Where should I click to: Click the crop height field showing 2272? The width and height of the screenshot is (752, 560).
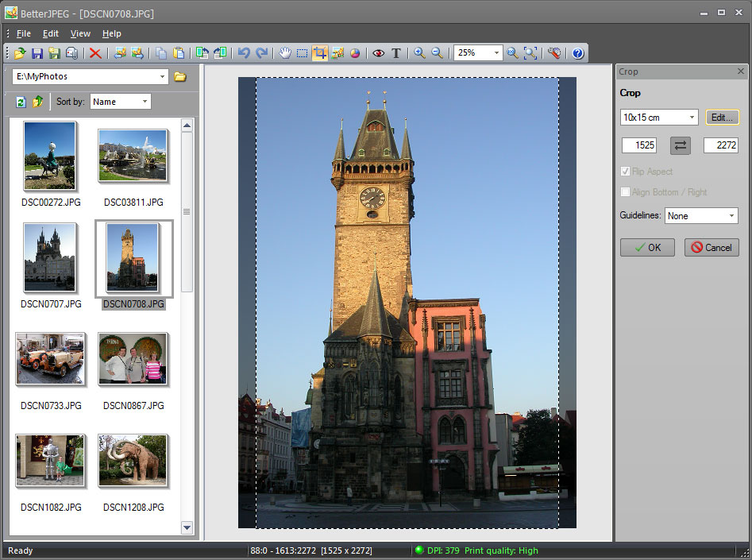coord(721,145)
